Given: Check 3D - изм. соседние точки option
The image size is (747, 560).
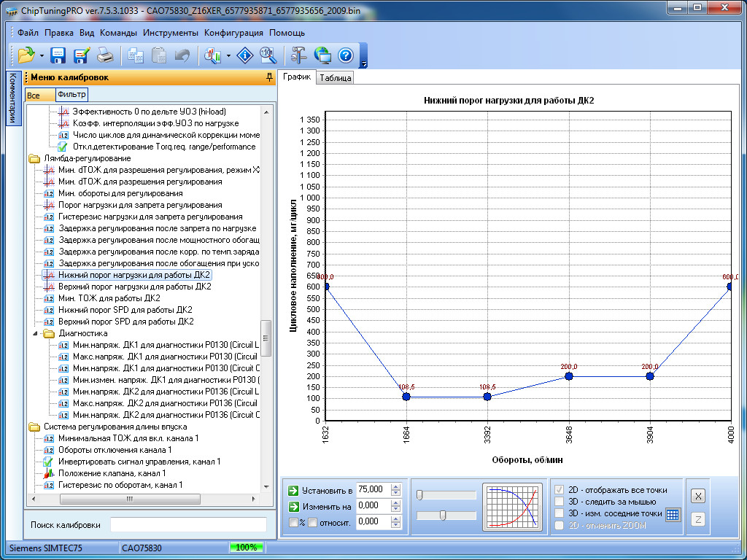Looking at the screenshot, I should pyautogui.click(x=560, y=513).
